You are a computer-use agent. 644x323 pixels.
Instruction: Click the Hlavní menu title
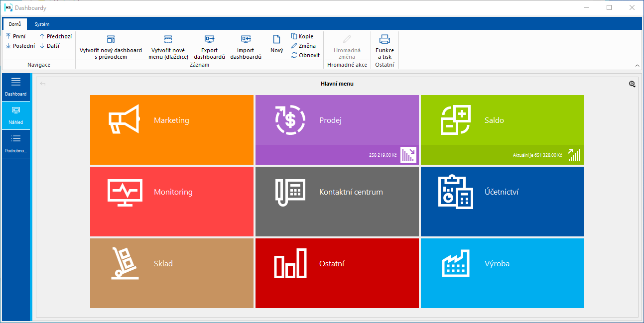click(337, 84)
